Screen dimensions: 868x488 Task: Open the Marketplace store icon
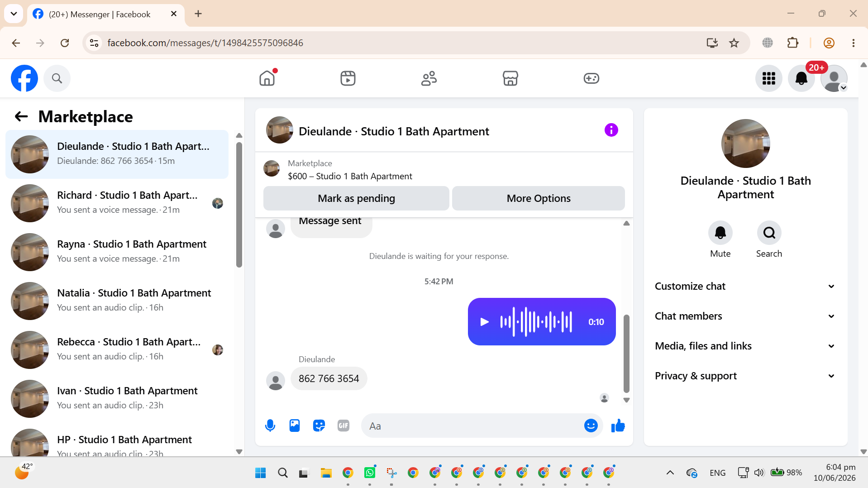[x=510, y=78]
